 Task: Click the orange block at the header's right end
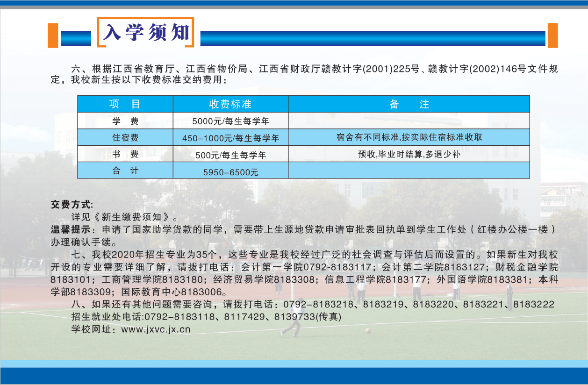click(x=552, y=36)
